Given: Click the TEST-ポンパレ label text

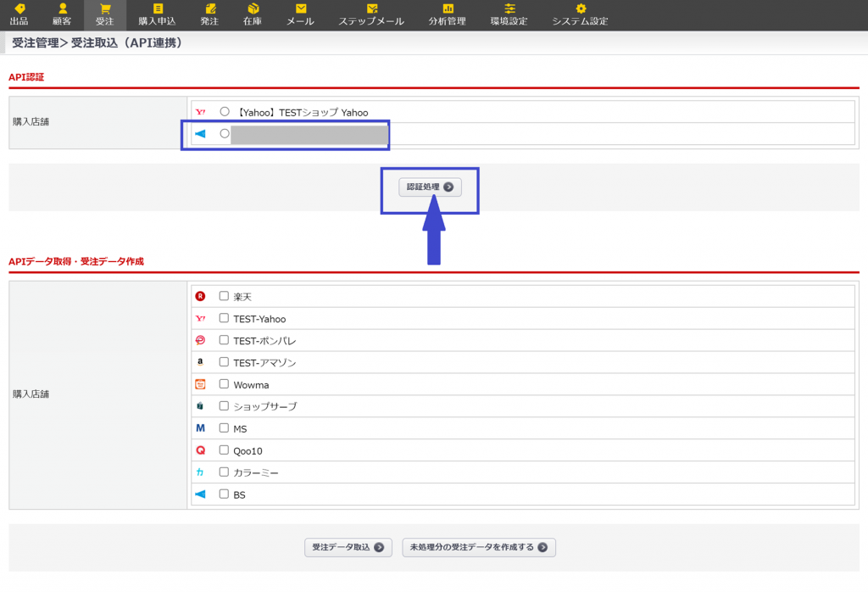Looking at the screenshot, I should 264,341.
